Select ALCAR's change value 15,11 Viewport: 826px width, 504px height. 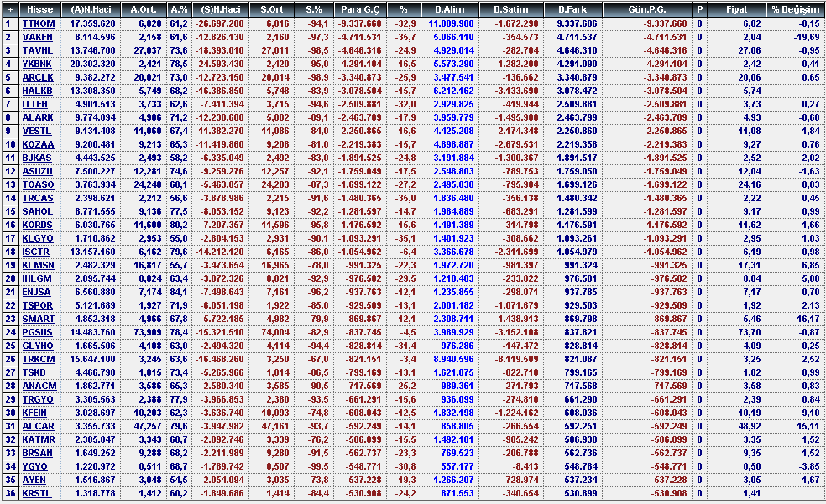coord(808,427)
